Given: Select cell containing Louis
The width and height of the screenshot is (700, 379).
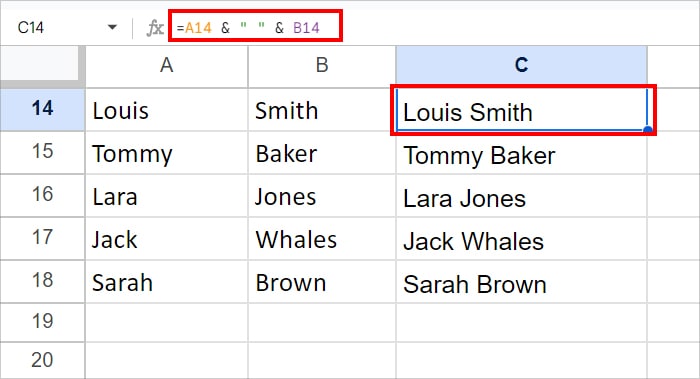Looking at the screenshot, I should point(167,110).
